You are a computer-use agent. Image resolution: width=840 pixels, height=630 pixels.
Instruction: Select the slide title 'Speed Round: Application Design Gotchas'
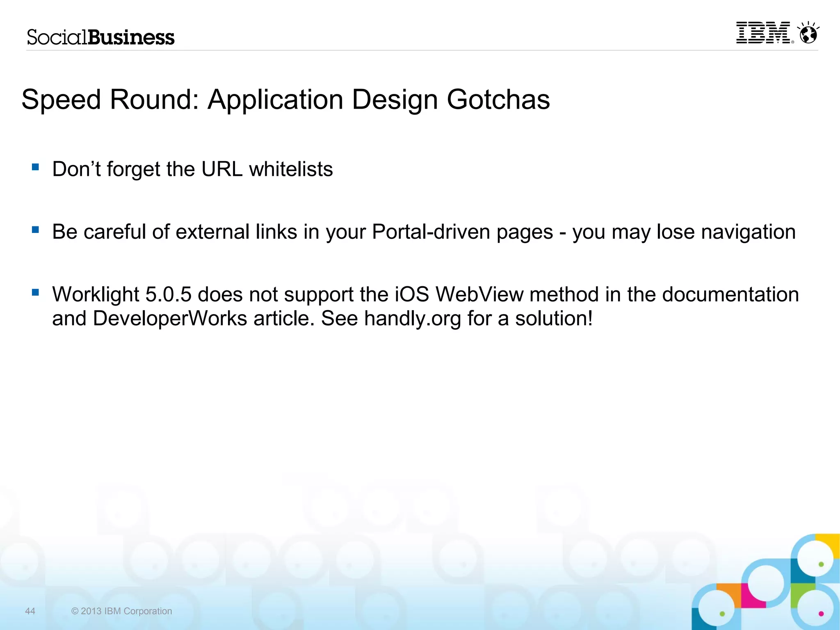click(285, 100)
